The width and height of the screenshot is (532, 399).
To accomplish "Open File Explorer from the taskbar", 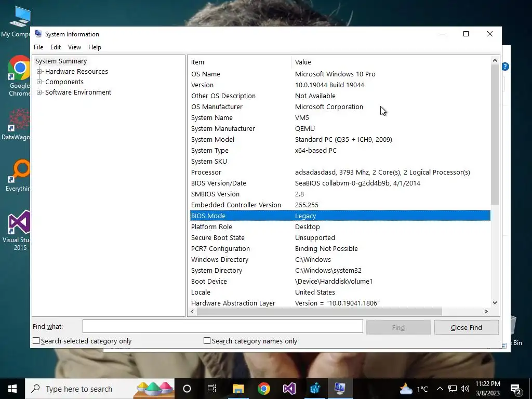I will (238, 389).
